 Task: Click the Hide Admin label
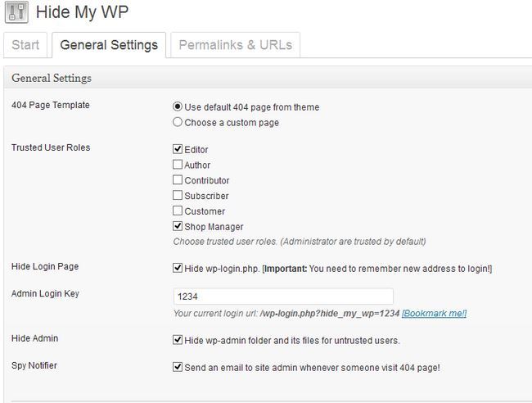tap(35, 338)
